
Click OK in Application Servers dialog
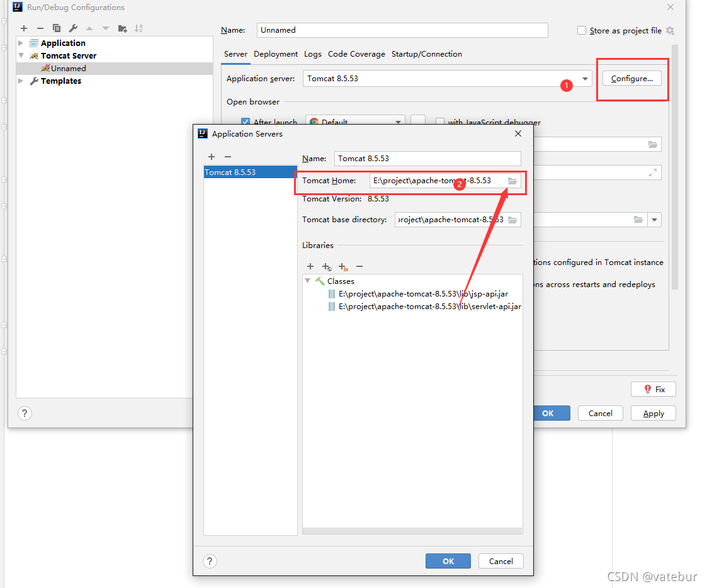click(x=448, y=561)
